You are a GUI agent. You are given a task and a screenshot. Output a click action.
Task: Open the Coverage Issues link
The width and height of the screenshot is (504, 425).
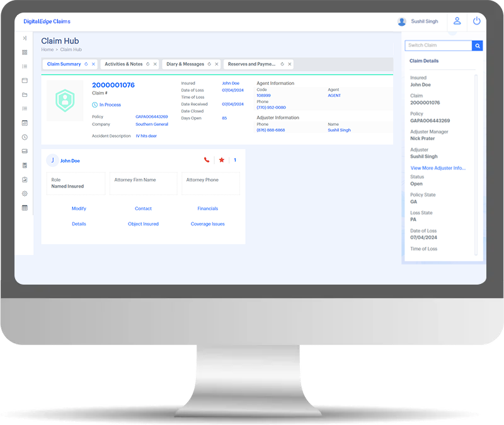(207, 224)
